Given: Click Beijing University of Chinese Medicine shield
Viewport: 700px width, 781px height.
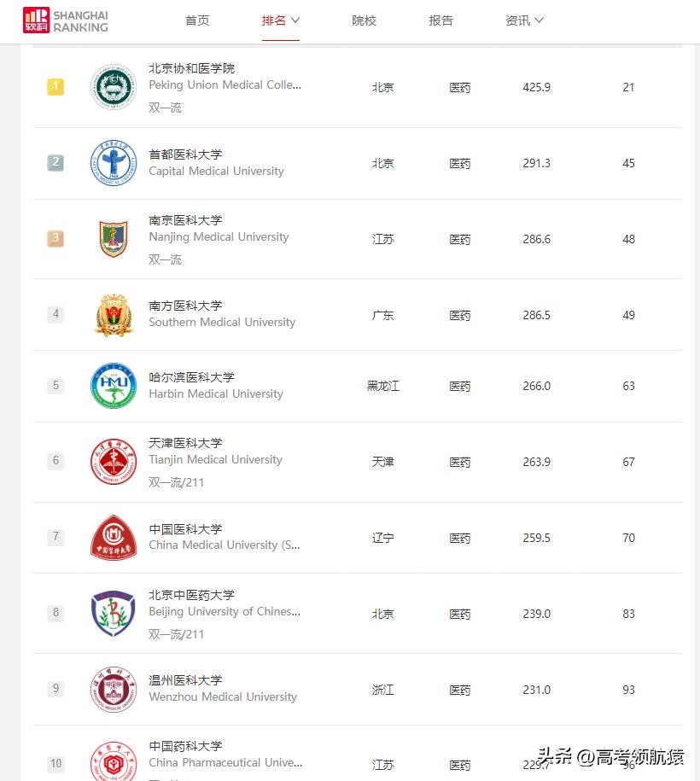Looking at the screenshot, I should pos(114,613).
